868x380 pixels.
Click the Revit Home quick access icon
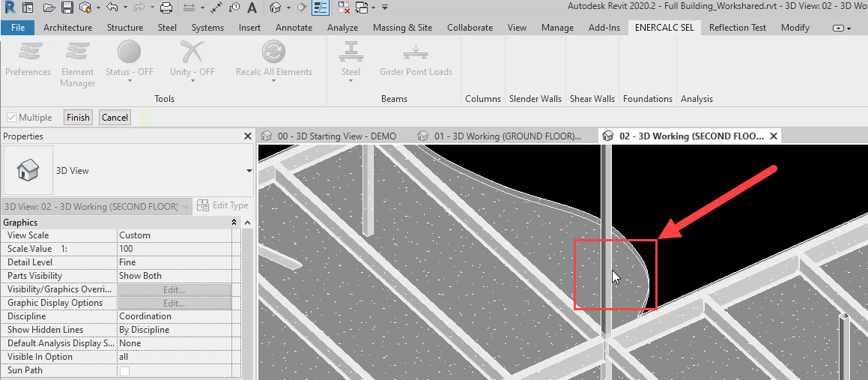click(x=27, y=7)
